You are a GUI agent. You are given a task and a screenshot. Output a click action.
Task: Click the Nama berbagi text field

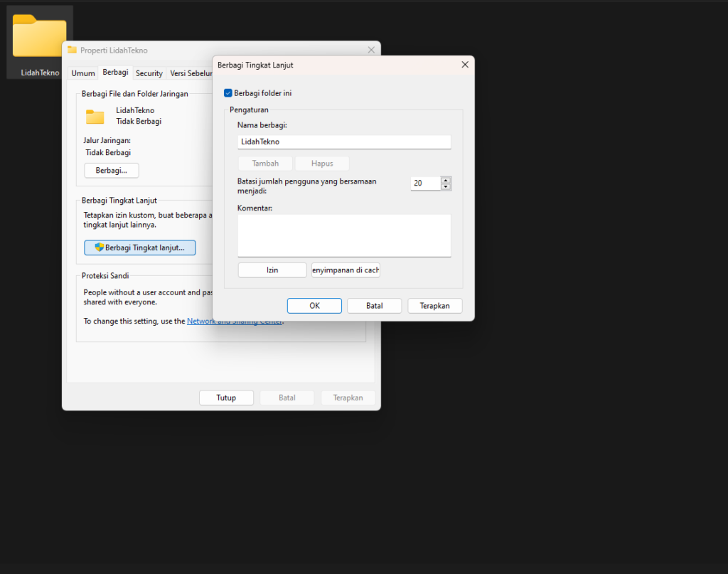(344, 142)
